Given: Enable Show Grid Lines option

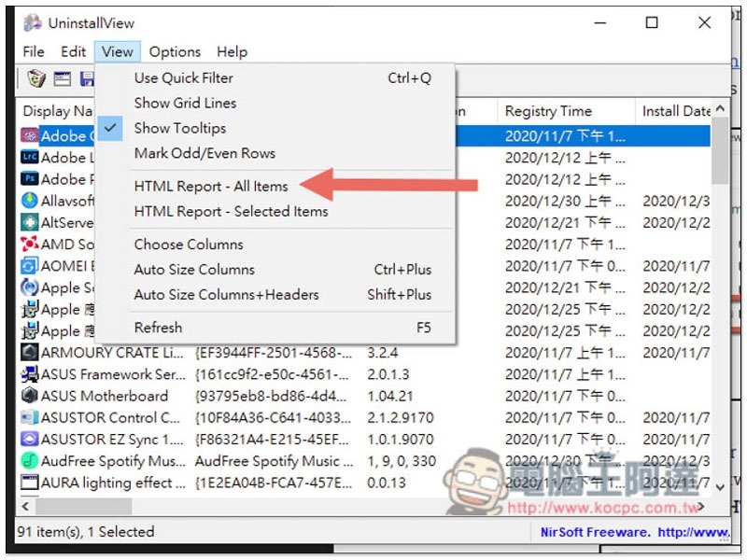Looking at the screenshot, I should (185, 103).
